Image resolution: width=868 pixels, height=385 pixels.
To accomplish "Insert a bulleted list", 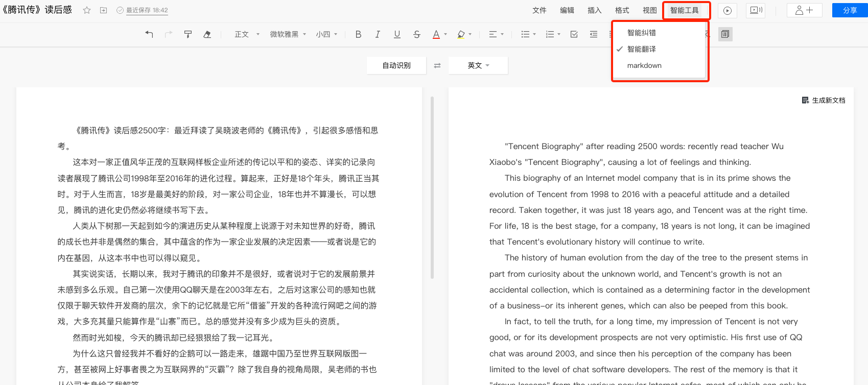I will (525, 34).
